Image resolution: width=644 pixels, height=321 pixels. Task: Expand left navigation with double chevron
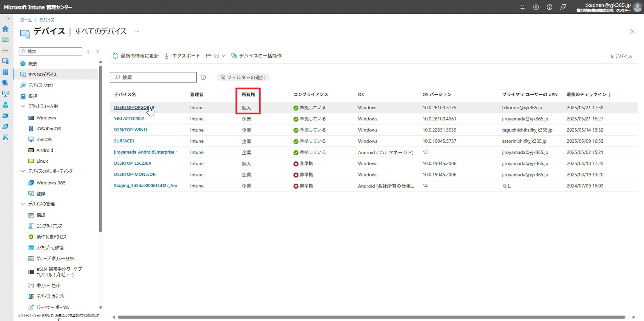click(9, 19)
